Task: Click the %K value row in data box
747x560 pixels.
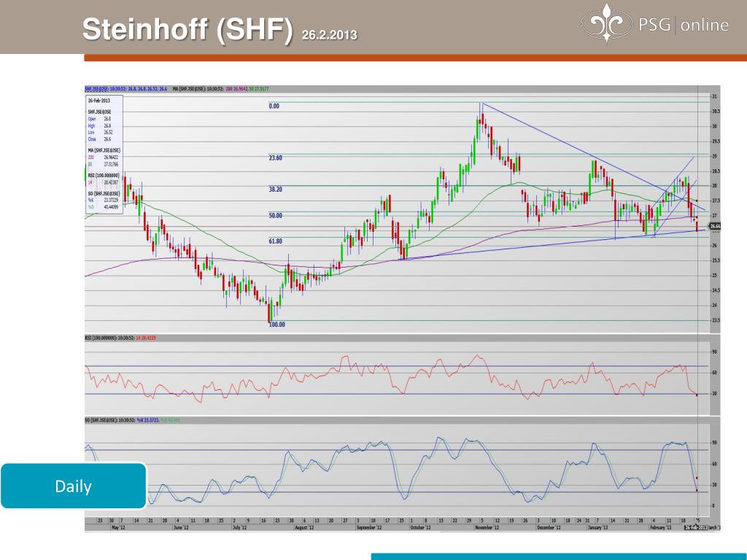Action: 102,201
